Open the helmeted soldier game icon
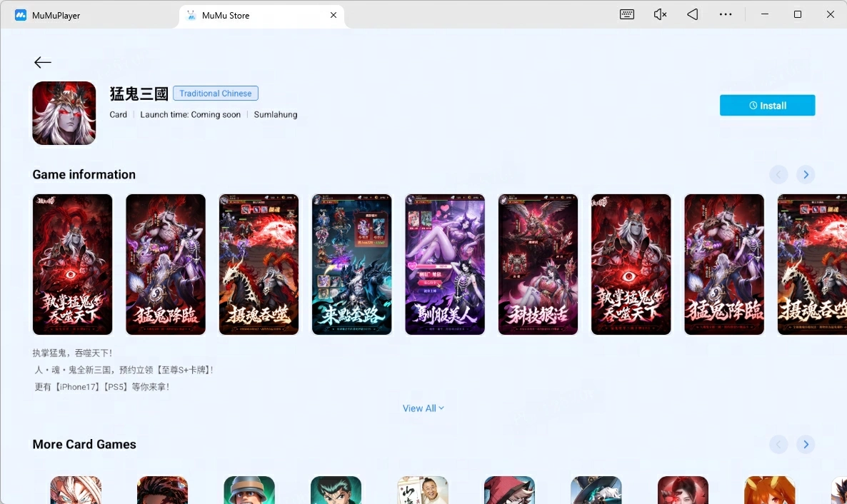Viewport: 847px width, 504px height. pyautogui.click(x=249, y=490)
